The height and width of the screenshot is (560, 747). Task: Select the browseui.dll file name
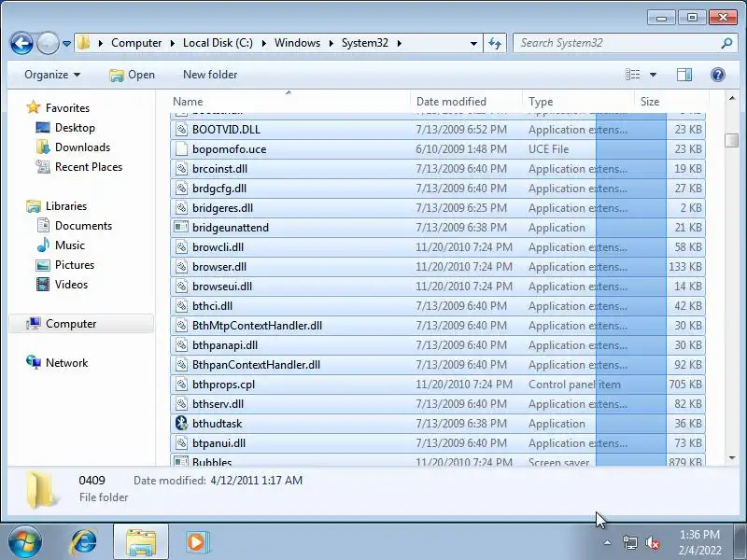[x=222, y=287]
